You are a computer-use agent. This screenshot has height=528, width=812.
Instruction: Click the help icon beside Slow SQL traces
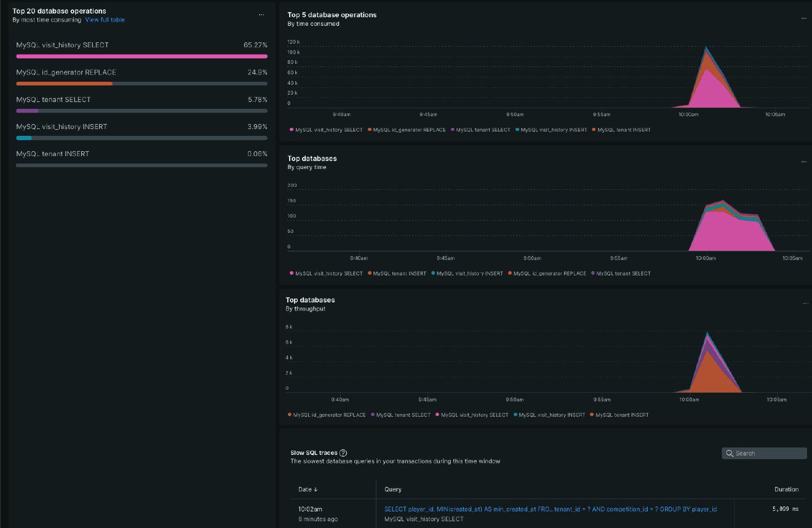click(343, 452)
